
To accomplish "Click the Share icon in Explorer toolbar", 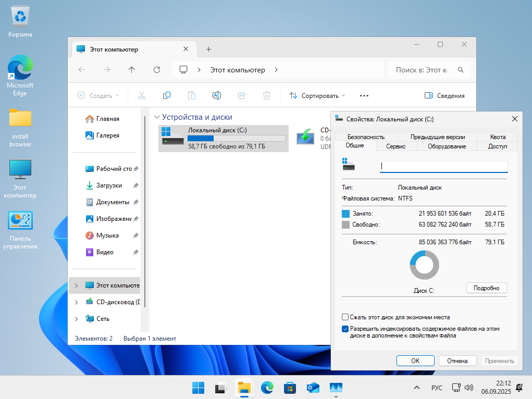I will (242, 95).
